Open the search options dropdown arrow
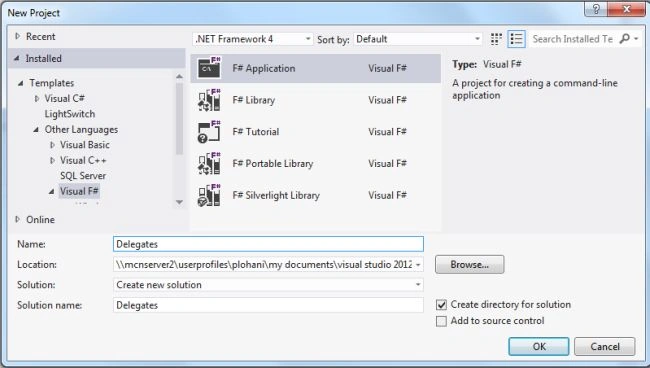This screenshot has width=650, height=368. click(x=636, y=39)
